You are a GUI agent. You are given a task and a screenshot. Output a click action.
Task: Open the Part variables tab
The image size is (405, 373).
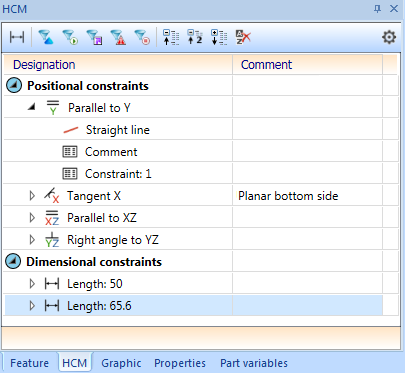[254, 363]
